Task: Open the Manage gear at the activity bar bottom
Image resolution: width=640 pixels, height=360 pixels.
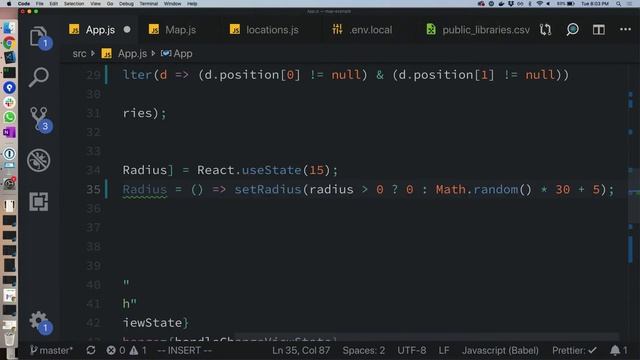Action: 40,322
